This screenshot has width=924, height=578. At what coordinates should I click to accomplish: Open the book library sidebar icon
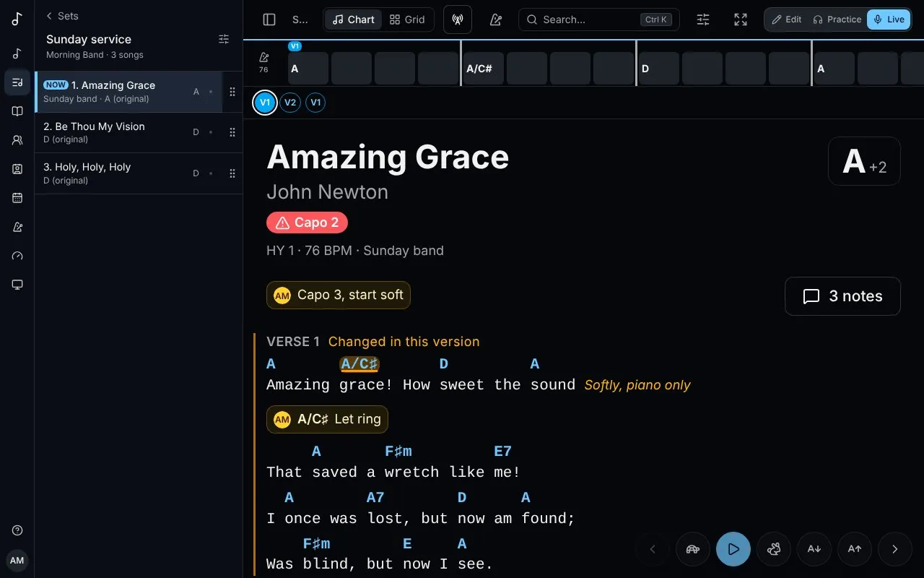tap(17, 111)
